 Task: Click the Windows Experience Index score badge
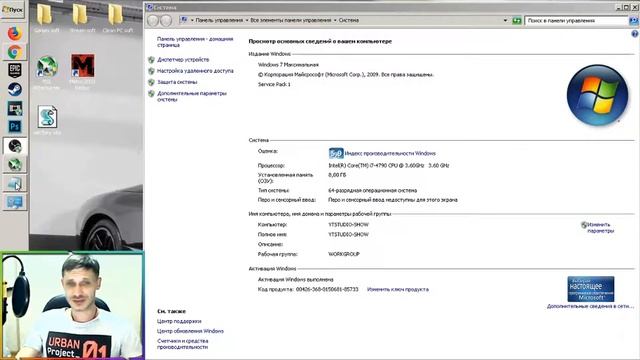tap(336, 153)
